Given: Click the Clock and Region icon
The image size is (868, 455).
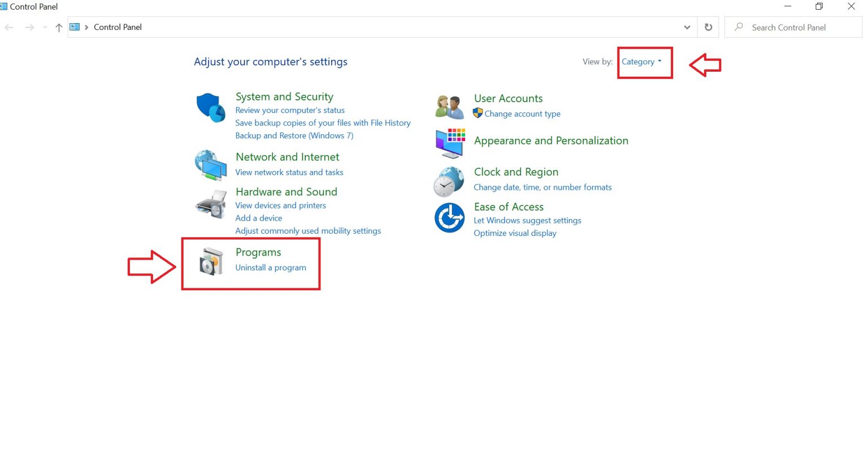Looking at the screenshot, I should (x=449, y=181).
